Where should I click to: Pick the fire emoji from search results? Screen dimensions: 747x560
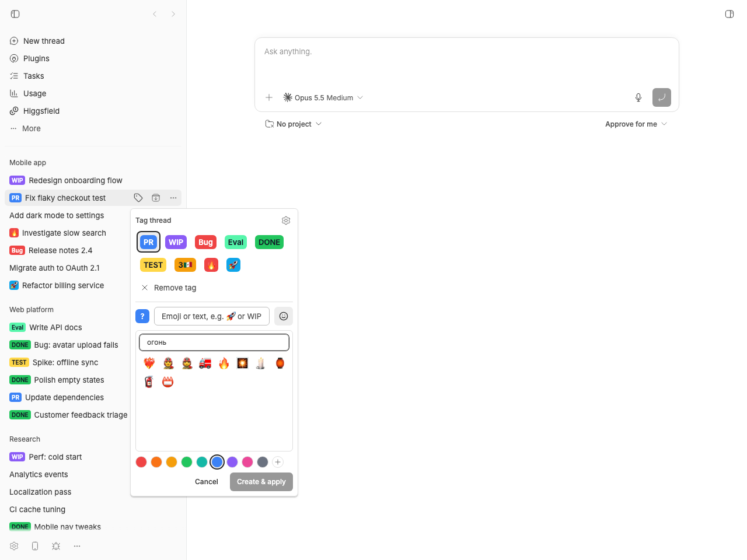(224, 363)
